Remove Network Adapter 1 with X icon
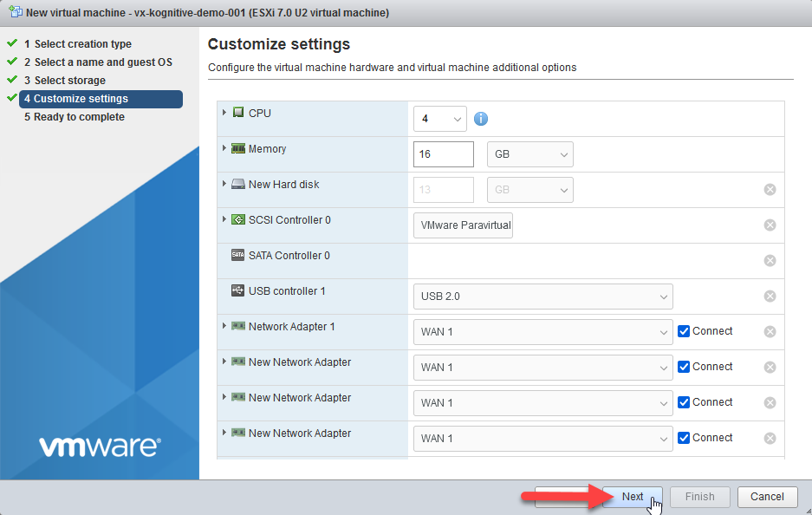 [x=770, y=332]
